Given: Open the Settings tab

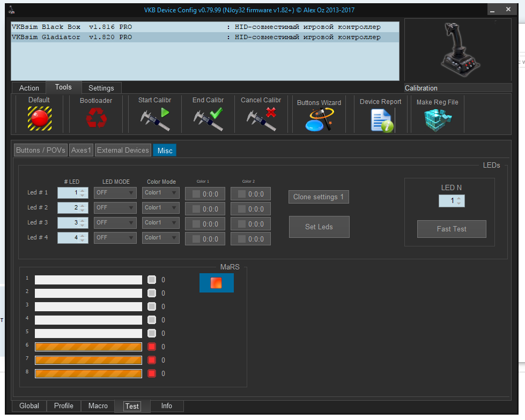Looking at the screenshot, I should (101, 88).
